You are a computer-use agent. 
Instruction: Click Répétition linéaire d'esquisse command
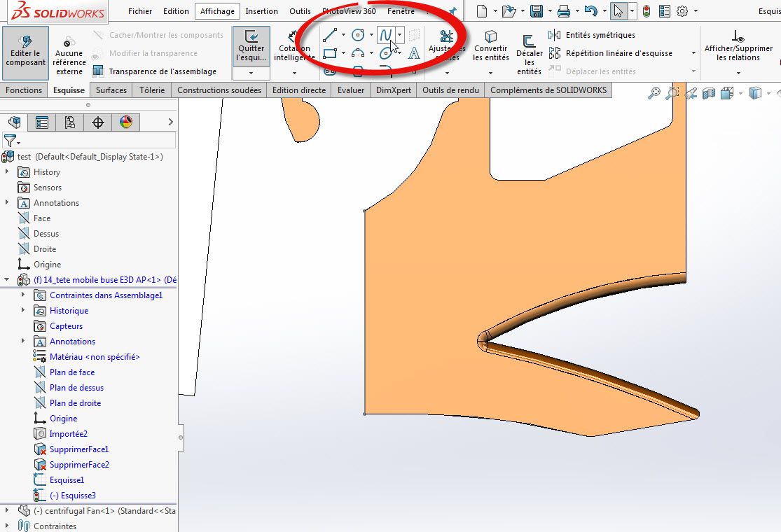[x=611, y=53]
